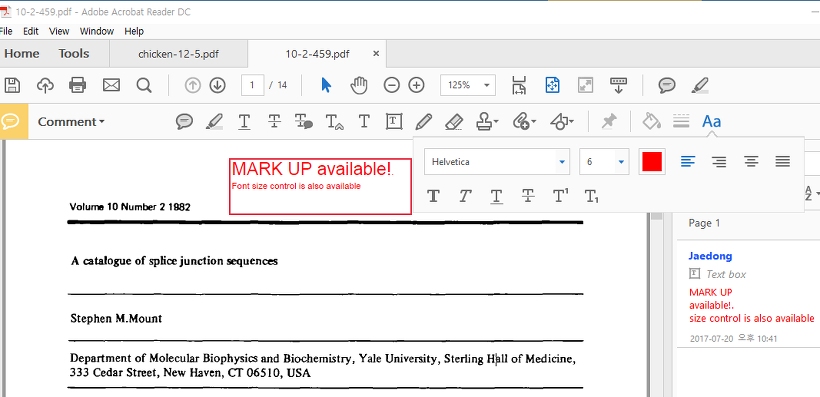820x397 pixels.
Task: Zoom in with plus icon
Action: tap(416, 85)
